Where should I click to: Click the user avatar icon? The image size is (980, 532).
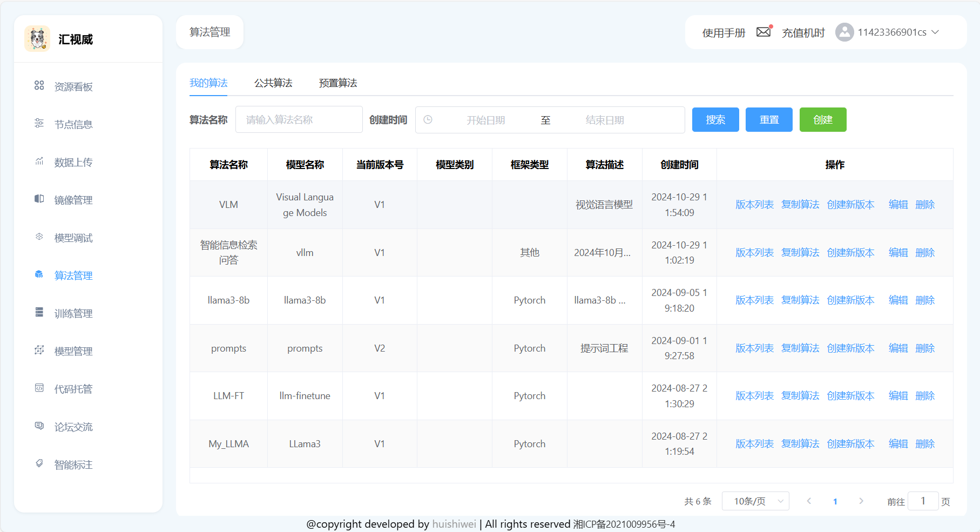[844, 32]
